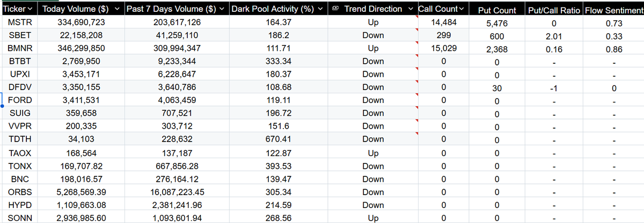Select the MSTR ticker cell
This screenshot has width=644, height=223.
pos(20,23)
